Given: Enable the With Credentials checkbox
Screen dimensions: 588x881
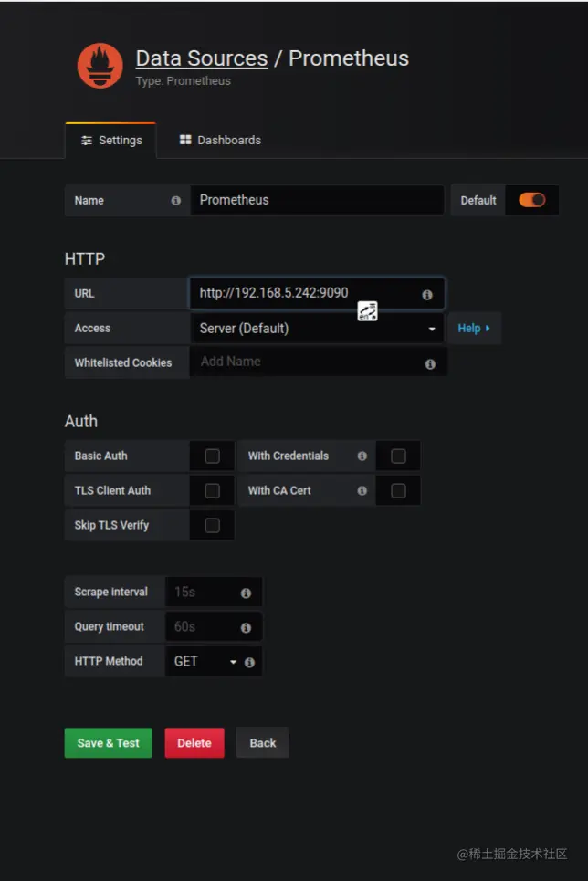Looking at the screenshot, I should pos(398,456).
